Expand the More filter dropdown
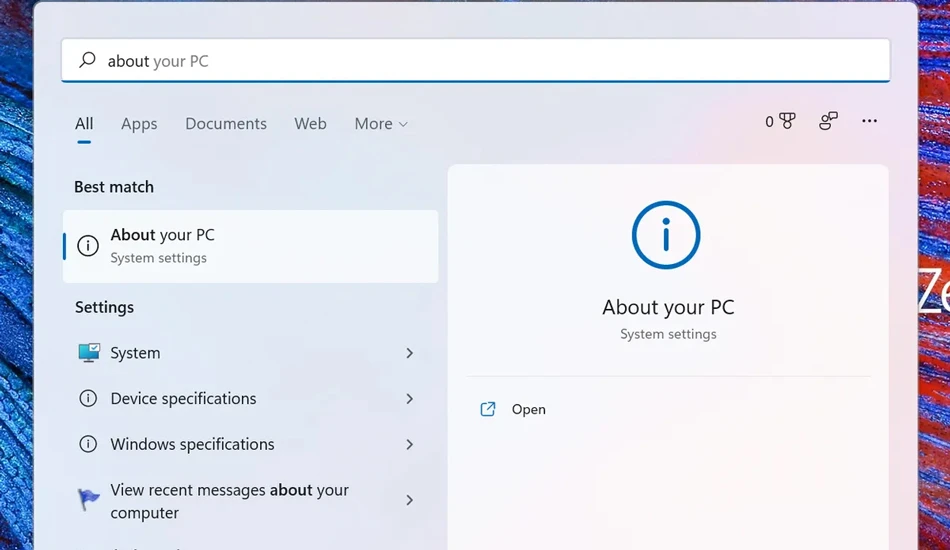 [x=381, y=124]
